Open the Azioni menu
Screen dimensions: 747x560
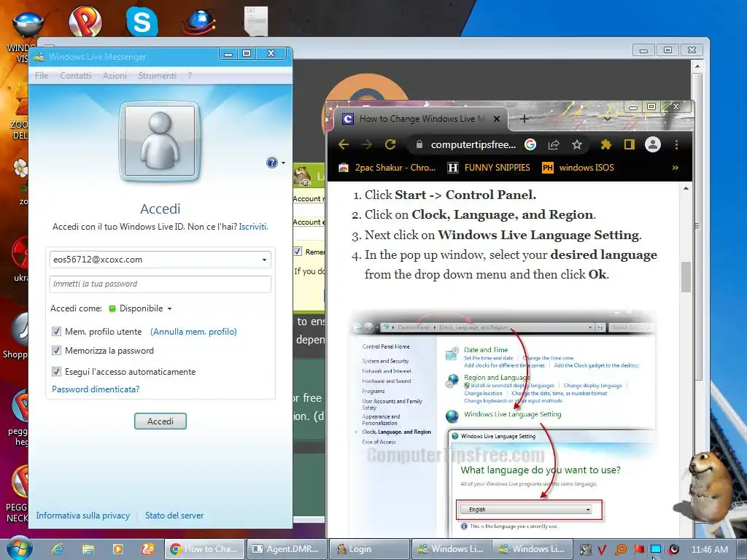(115, 75)
